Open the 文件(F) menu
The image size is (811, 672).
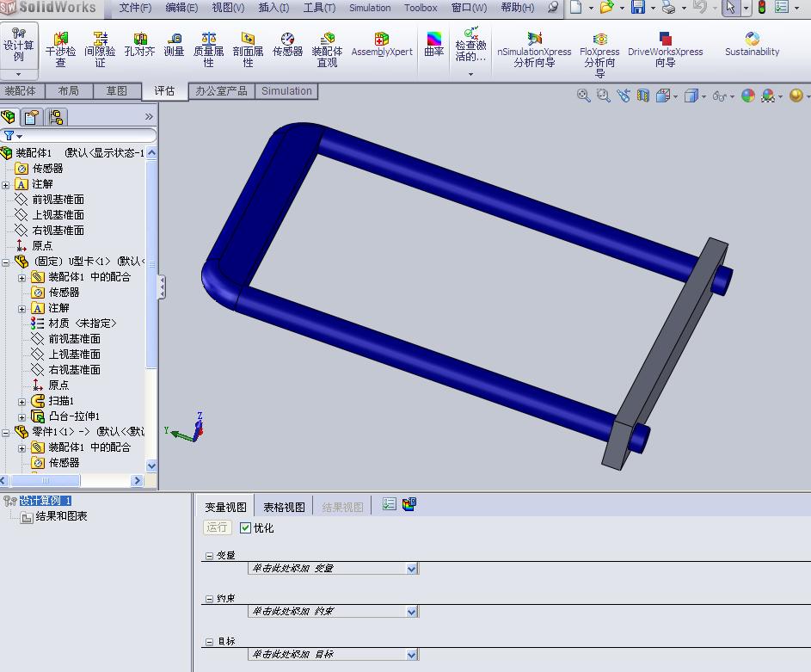pos(135,7)
